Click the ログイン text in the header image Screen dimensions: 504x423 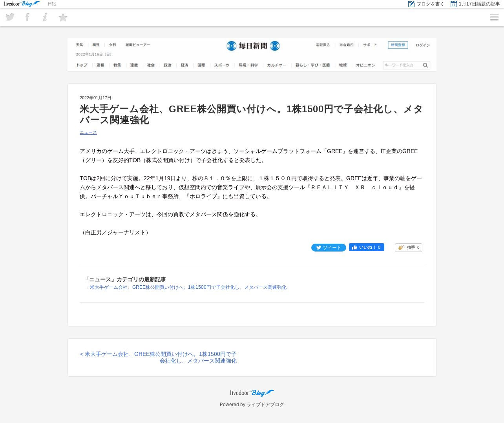click(423, 45)
